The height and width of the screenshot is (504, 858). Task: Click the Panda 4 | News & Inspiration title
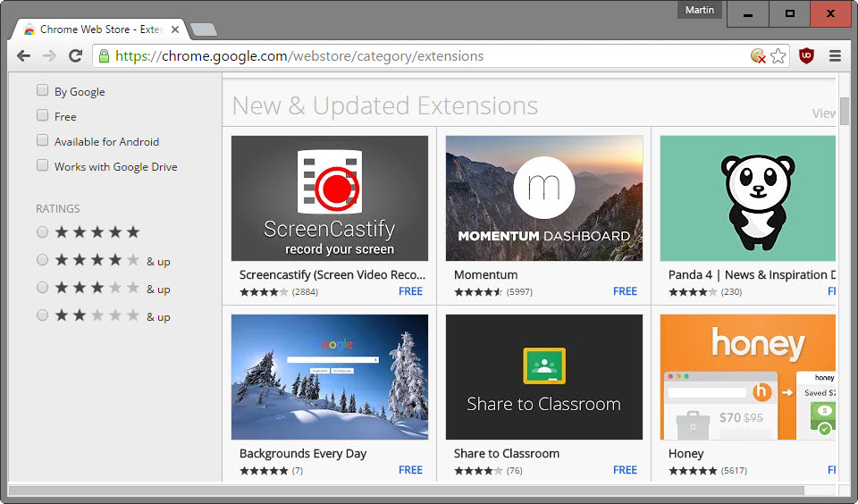752,274
